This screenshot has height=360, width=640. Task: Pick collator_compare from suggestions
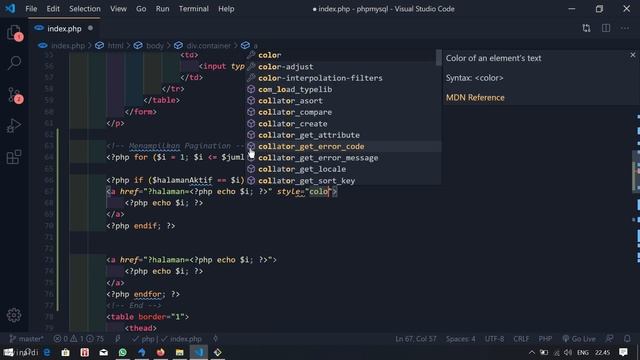pos(342,112)
